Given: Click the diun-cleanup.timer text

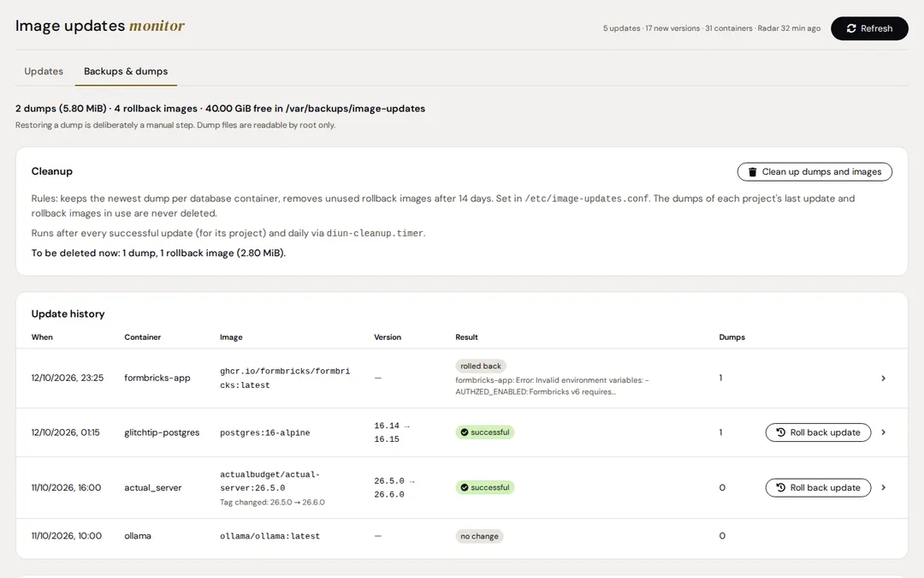Looking at the screenshot, I should point(375,233).
